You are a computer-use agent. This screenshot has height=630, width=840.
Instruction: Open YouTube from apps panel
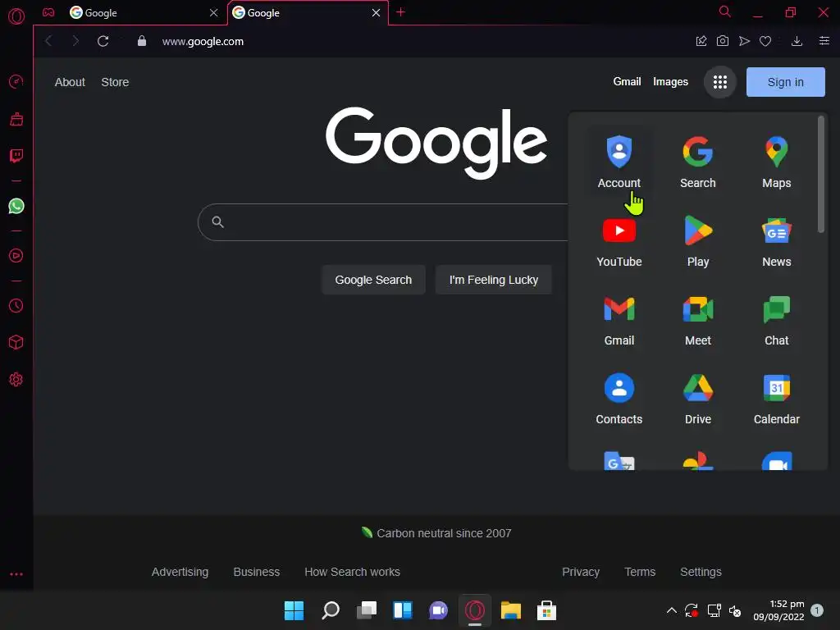click(619, 240)
